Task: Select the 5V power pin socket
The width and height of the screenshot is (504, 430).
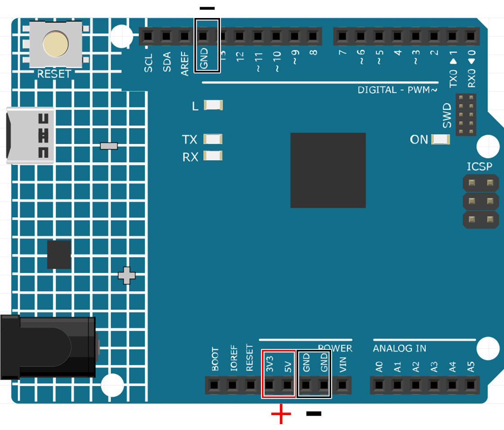Action: pos(288,385)
